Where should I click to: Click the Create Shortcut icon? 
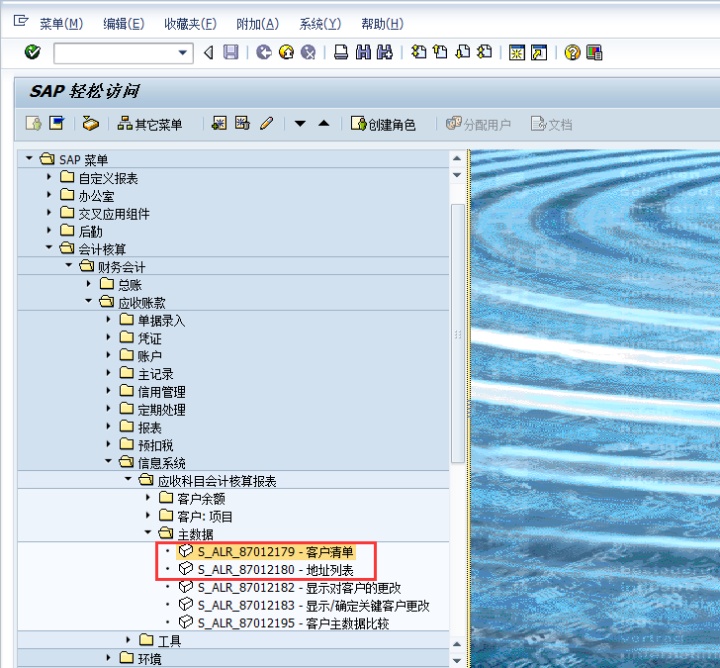[539, 52]
